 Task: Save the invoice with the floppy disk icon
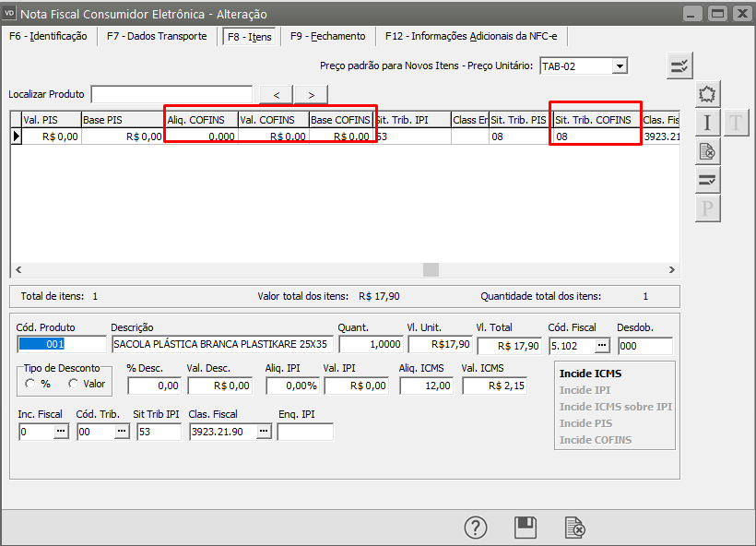click(x=526, y=528)
